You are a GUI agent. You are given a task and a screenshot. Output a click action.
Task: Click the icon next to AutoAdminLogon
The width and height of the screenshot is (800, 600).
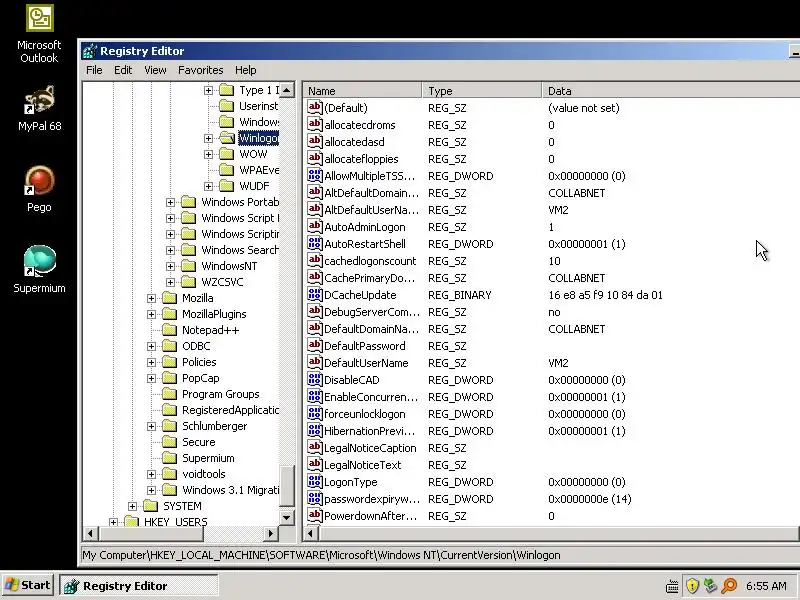pos(315,227)
